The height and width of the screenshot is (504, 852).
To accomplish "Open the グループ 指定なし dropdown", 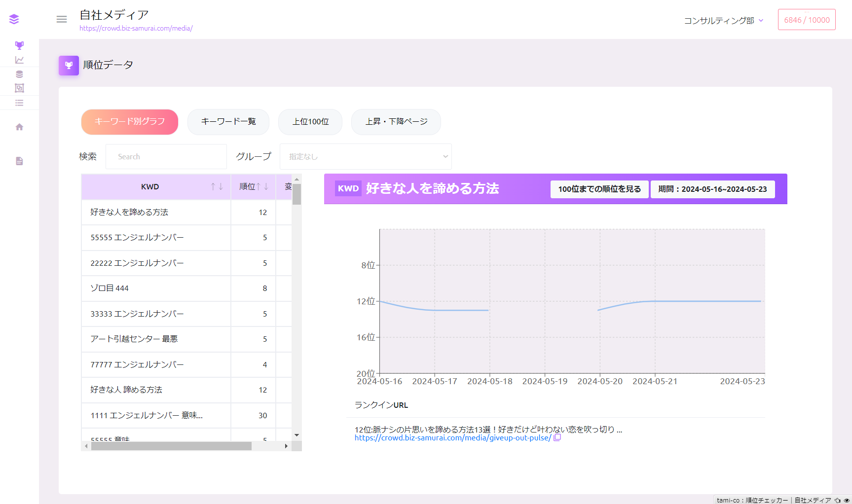I will pos(366,156).
